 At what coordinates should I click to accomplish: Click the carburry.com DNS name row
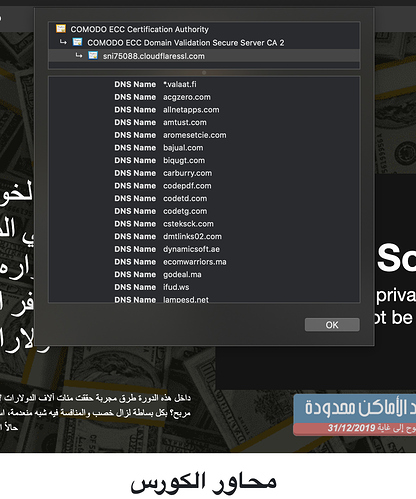(204, 173)
